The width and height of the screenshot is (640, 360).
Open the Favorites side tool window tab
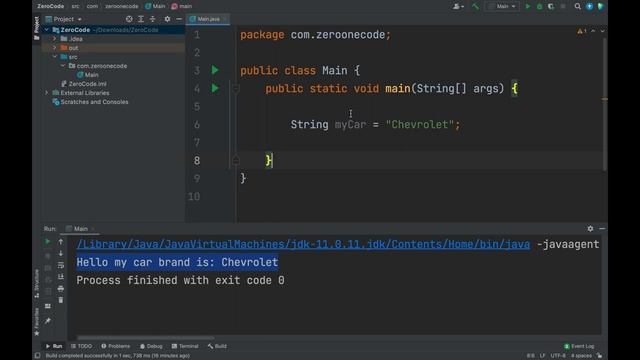[x=36, y=322]
